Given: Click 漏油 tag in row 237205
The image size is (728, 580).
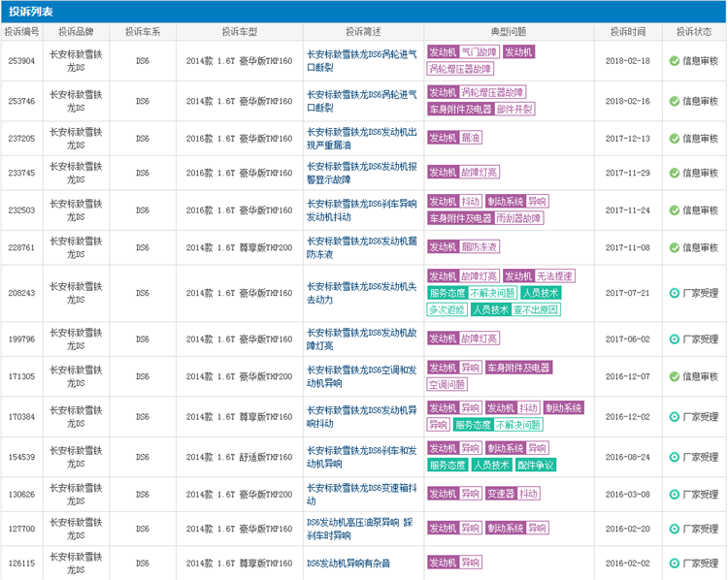Looking at the screenshot, I should tap(471, 138).
